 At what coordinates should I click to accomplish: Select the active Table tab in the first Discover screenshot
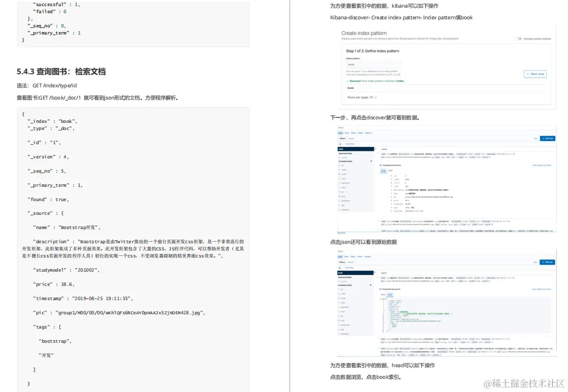[383, 171]
